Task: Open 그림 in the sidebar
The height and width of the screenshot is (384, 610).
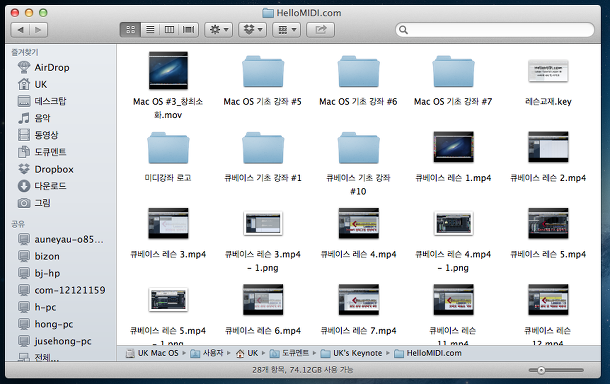Action: [34, 203]
